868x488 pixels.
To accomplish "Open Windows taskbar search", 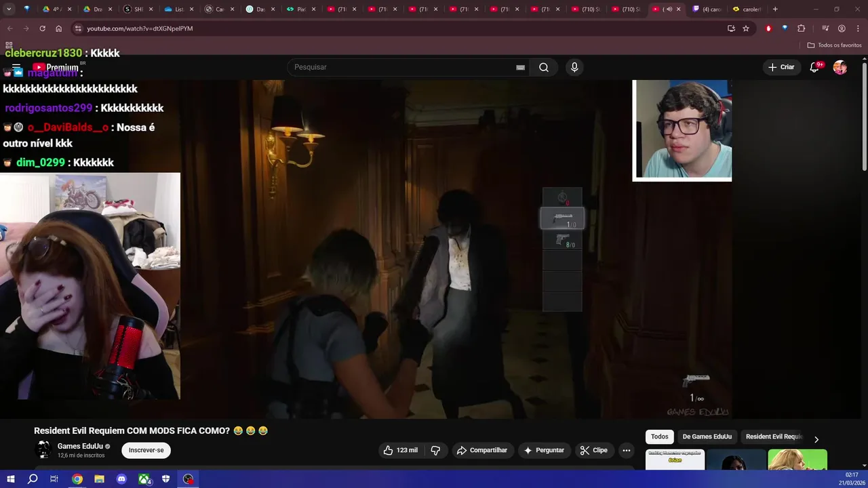I will [x=33, y=479].
